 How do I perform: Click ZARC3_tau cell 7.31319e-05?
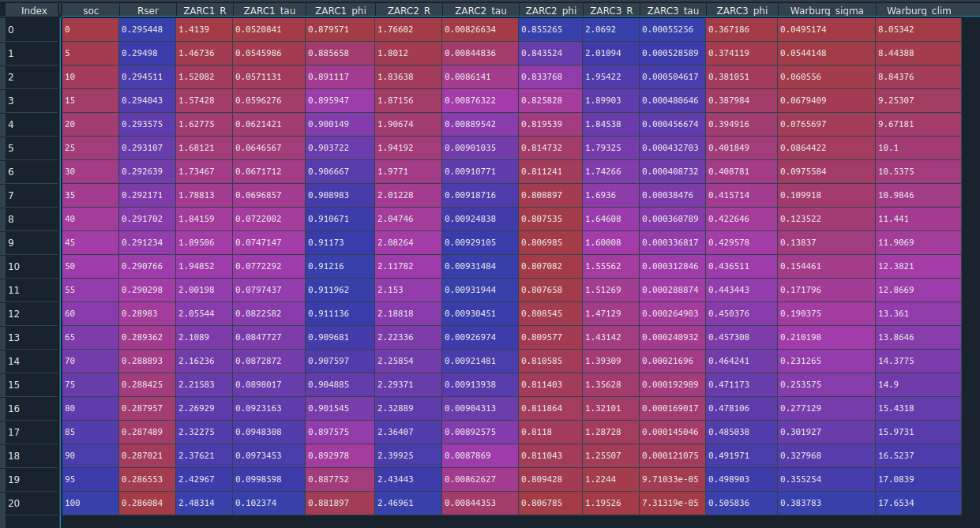pos(673,504)
